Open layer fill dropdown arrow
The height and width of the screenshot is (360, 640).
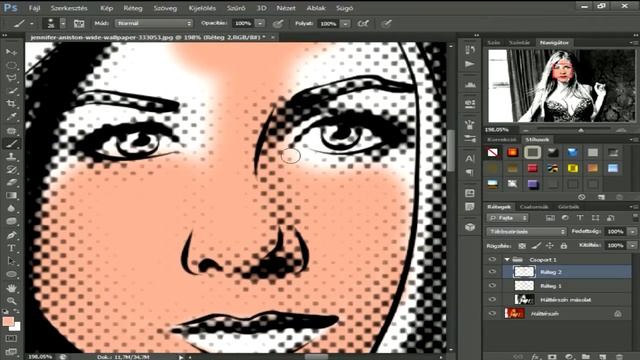633,246
